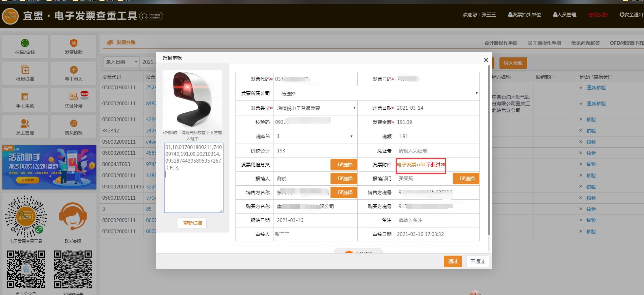Click the 价税合计 field showing 193

315,151
